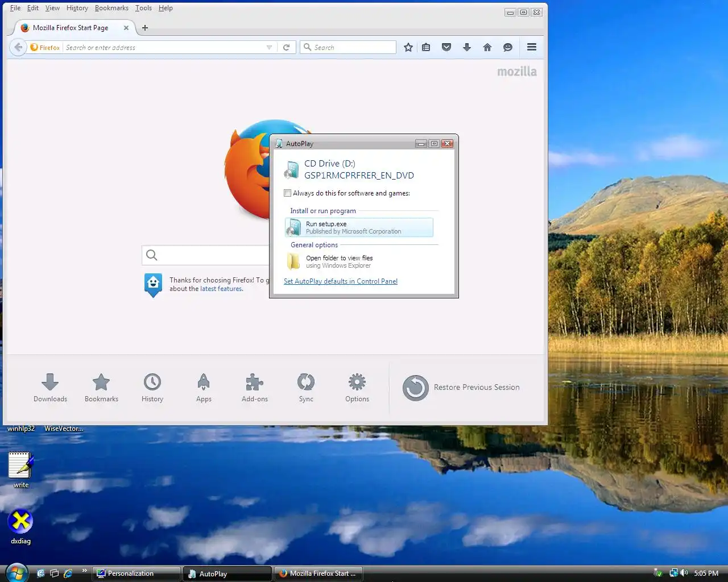Click the Firefox back arrow button
728x582 pixels.
point(18,47)
